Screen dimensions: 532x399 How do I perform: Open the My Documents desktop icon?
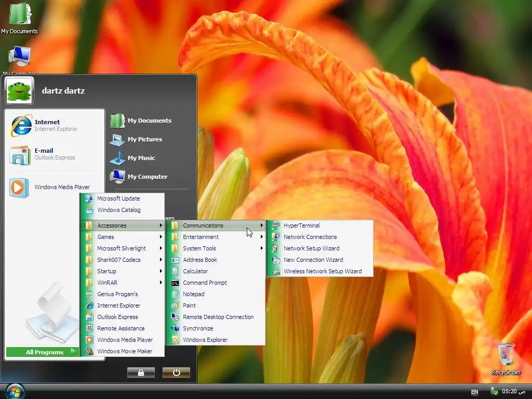pyautogui.click(x=19, y=18)
